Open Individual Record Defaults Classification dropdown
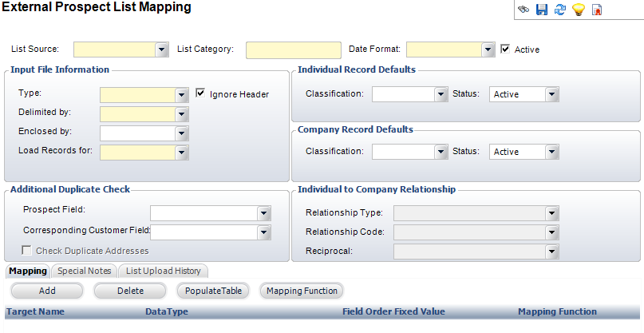The width and height of the screenshot is (644, 333). (x=440, y=94)
